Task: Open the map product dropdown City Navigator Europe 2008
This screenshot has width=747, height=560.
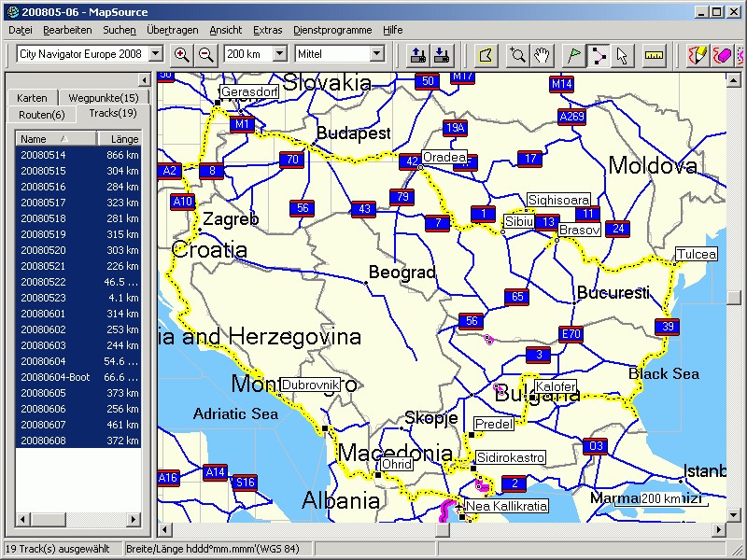Action: (x=156, y=54)
